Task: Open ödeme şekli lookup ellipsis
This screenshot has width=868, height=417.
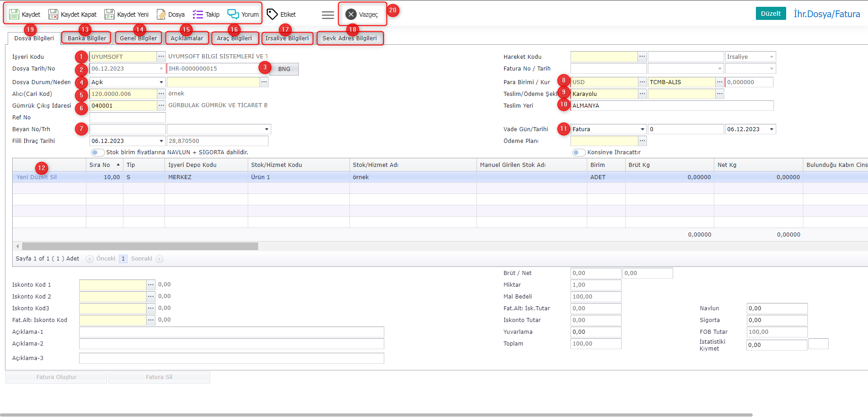Action: coord(720,94)
